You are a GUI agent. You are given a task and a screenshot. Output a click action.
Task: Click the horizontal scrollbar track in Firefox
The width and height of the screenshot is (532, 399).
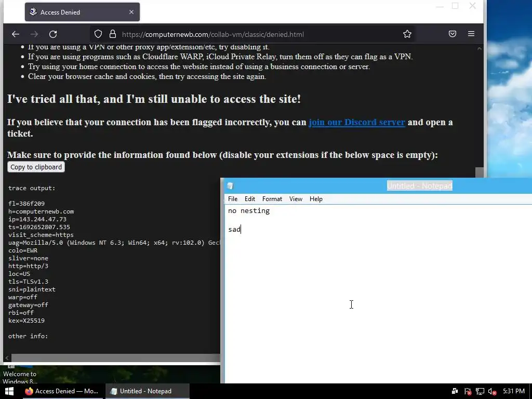point(115,357)
